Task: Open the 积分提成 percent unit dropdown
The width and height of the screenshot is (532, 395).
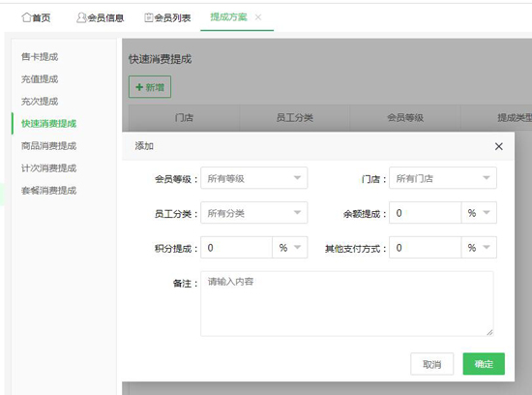Action: (290, 247)
